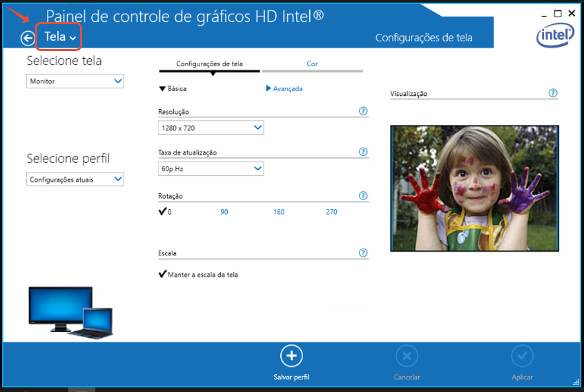
Task: Click help icon next to Taxa de atualização
Action: (363, 152)
